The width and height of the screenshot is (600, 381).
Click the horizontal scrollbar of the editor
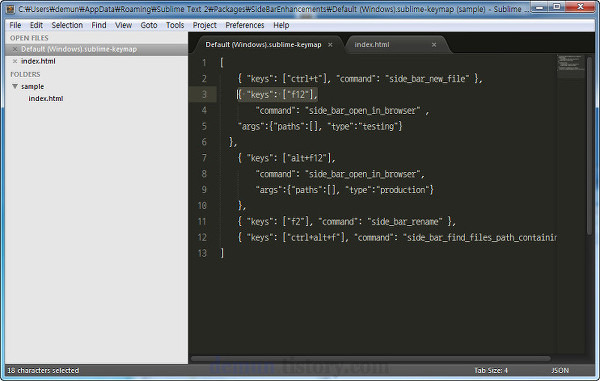[x=370, y=359]
